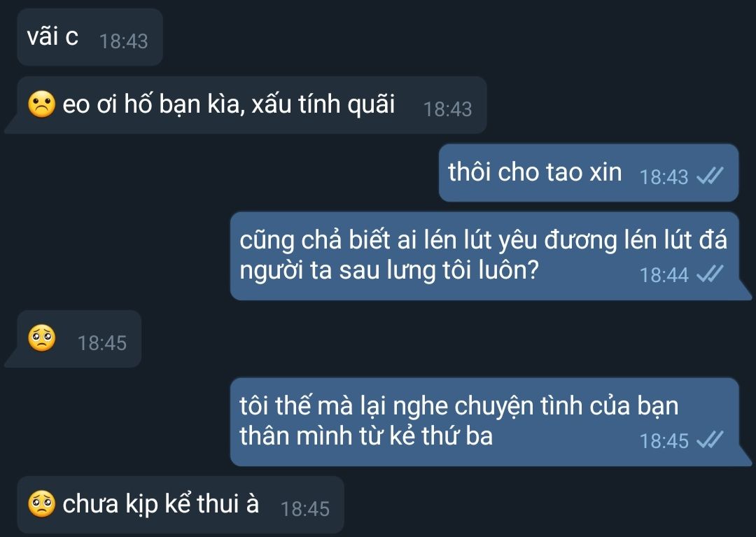756x537 pixels.
Task: Select the 'chưa kịp kể thui à' message
Action: tap(181, 505)
